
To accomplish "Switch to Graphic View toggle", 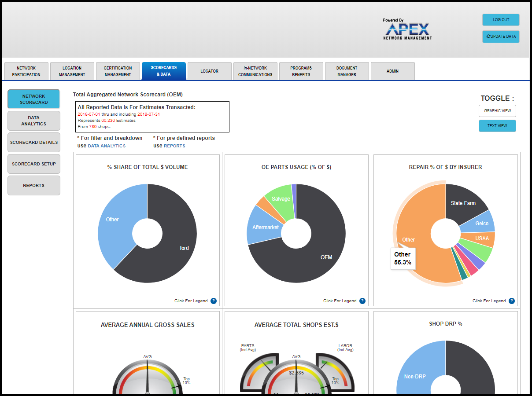I will click(497, 111).
